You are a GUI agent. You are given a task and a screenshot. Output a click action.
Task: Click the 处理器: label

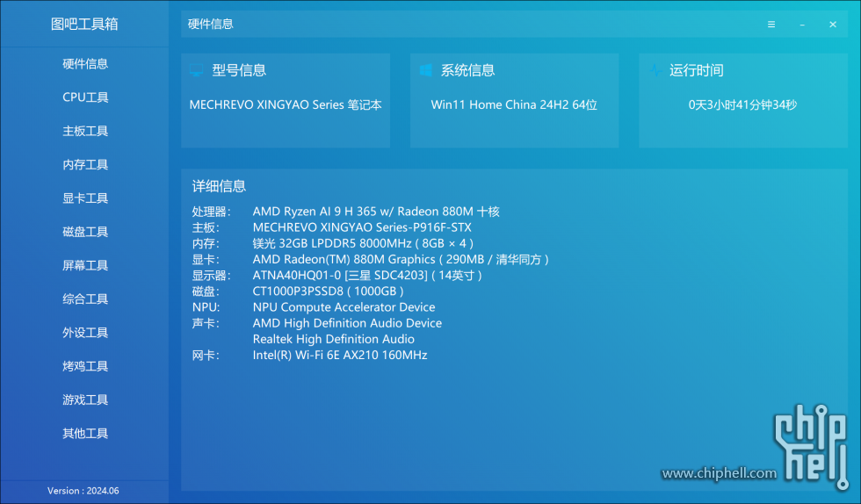[212, 212]
